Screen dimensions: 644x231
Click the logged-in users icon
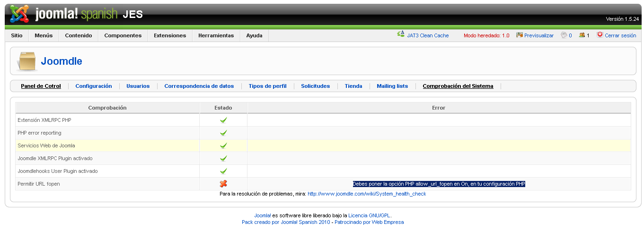[x=582, y=35]
